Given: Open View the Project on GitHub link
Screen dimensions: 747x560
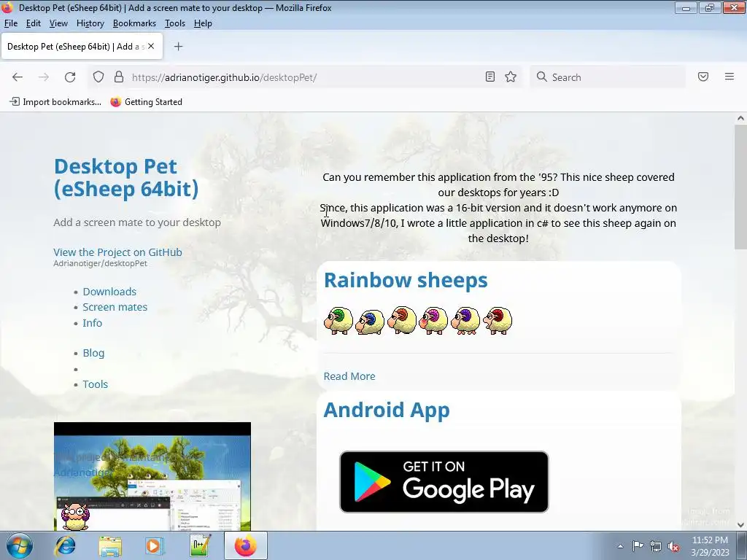Looking at the screenshot, I should tap(117, 252).
